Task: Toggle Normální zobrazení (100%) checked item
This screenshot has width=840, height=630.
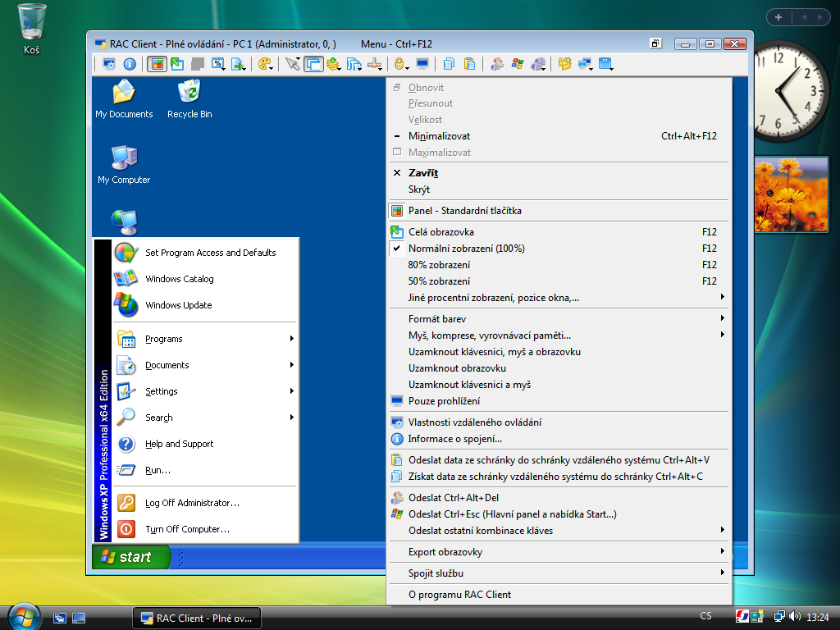Action: click(x=559, y=249)
